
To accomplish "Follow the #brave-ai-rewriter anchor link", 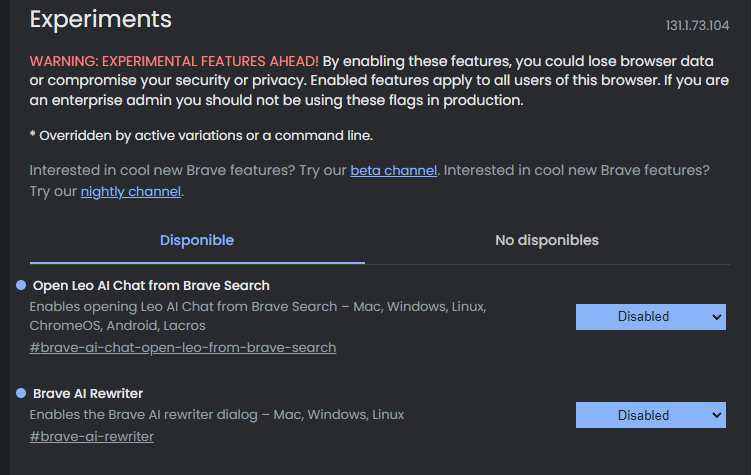I will click(x=91, y=437).
